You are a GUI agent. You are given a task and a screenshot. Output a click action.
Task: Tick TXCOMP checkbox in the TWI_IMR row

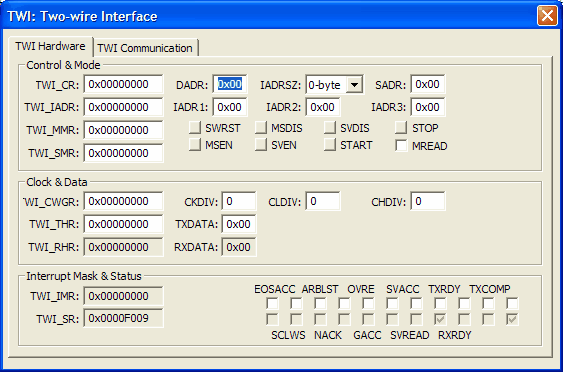pyautogui.click(x=512, y=303)
